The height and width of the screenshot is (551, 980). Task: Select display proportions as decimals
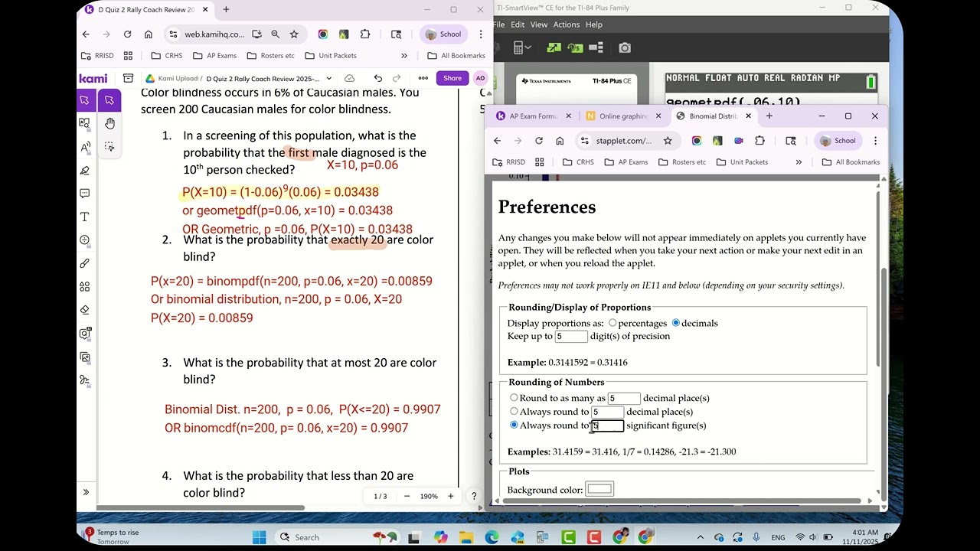675,323
